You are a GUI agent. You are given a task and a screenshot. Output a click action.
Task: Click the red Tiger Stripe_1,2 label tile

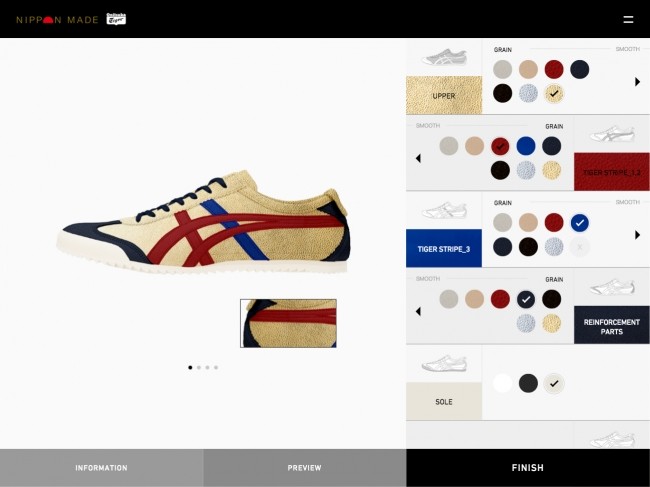click(612, 172)
